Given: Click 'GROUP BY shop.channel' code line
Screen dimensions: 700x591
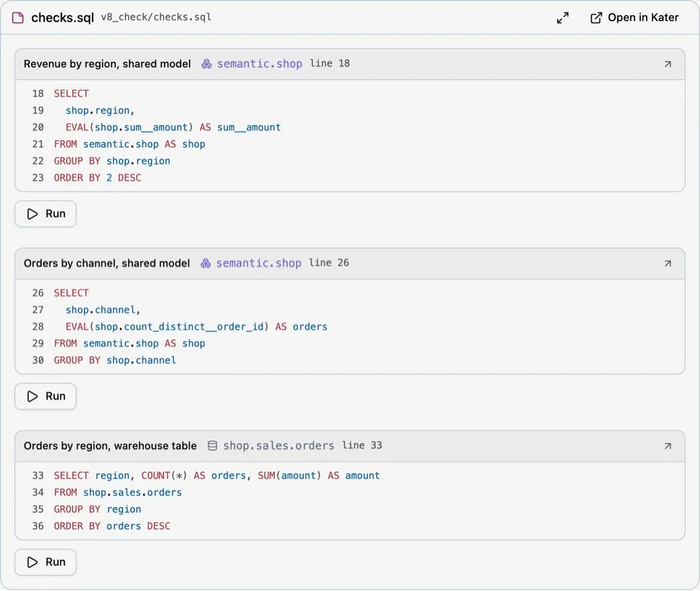Looking at the screenshot, I should pyautogui.click(x=115, y=360).
